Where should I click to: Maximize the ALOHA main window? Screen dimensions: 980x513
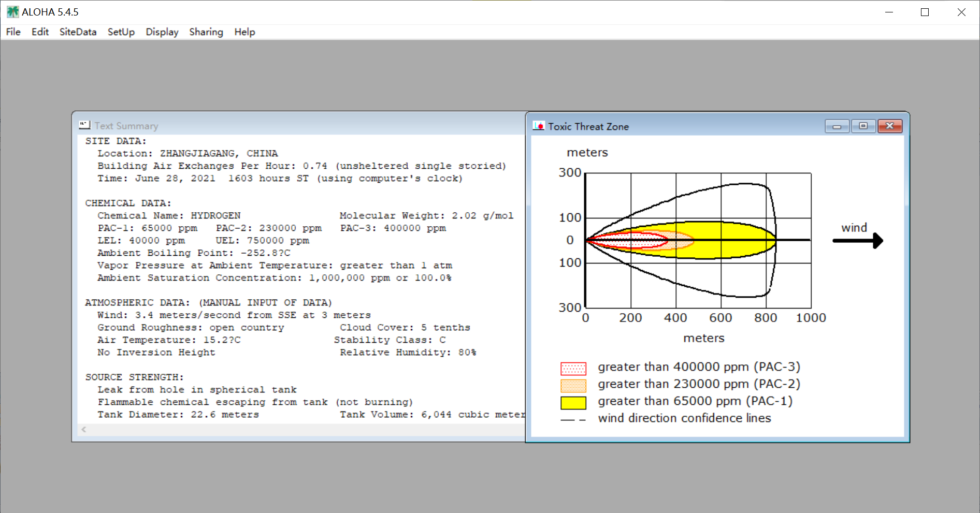(925, 12)
